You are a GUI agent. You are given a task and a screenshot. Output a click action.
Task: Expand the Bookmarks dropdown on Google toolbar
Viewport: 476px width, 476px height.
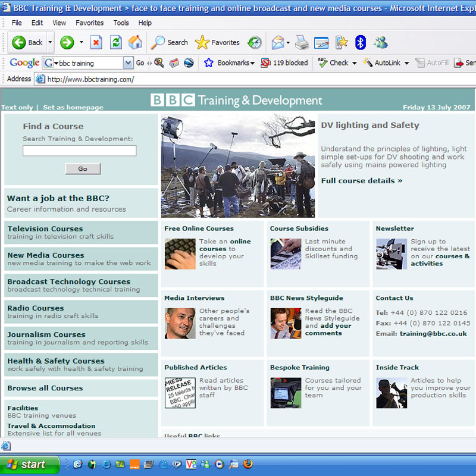(253, 63)
